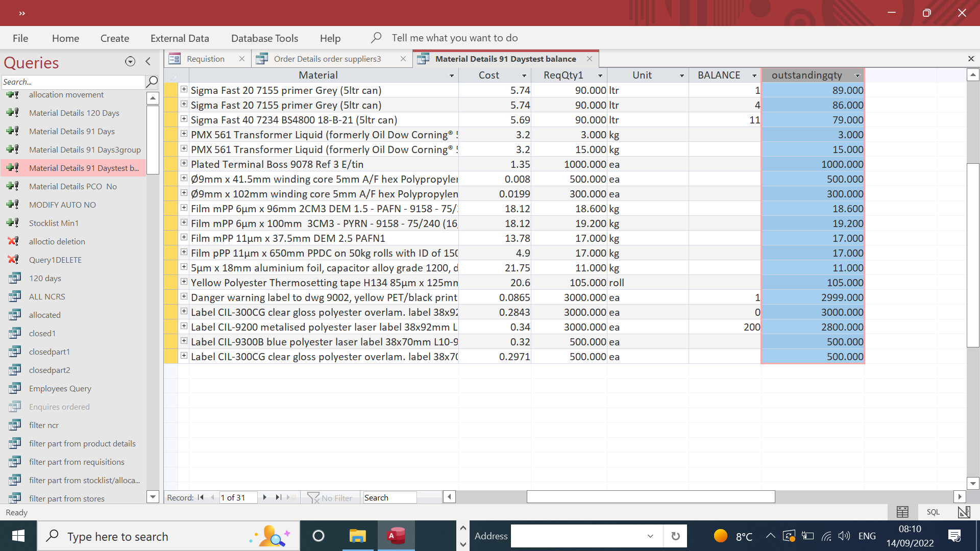This screenshot has width=980, height=551.
Task: Select the 'allocatio deletion' delete query icon
Action: [x=14, y=241]
